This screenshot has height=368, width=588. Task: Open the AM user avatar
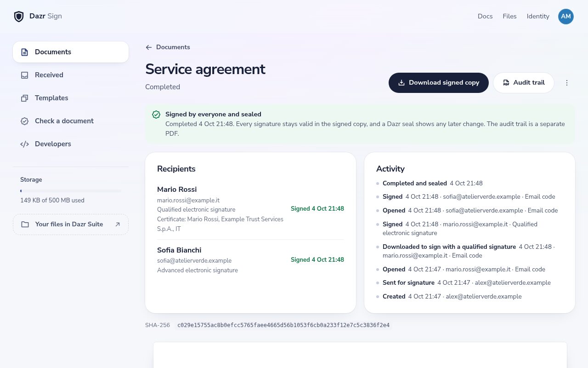pos(566,17)
